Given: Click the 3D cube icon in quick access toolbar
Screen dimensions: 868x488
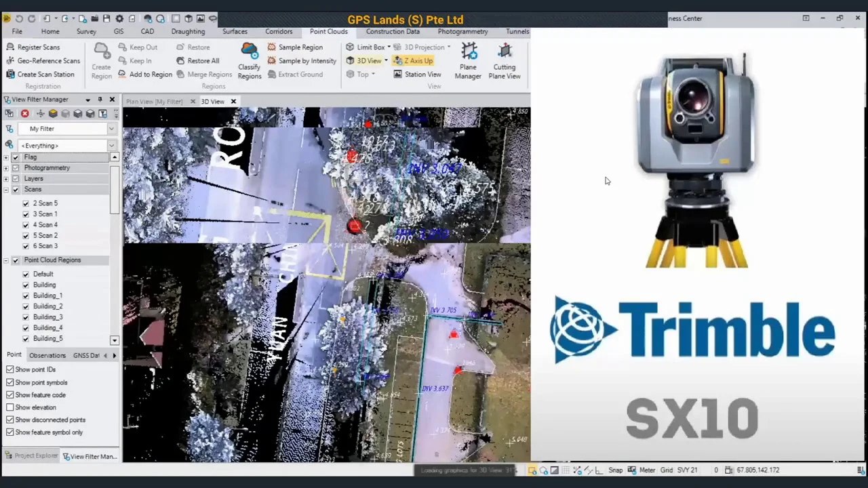Looking at the screenshot, I should click(189, 19).
